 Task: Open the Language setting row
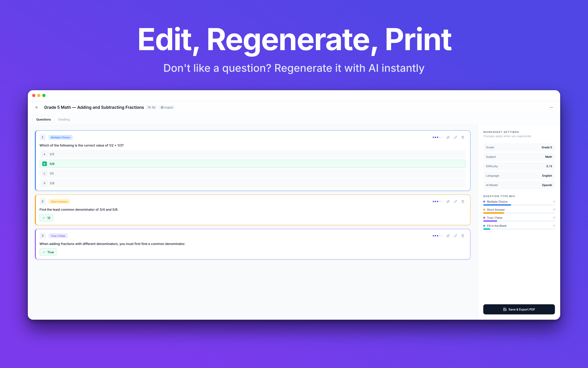[x=519, y=176]
